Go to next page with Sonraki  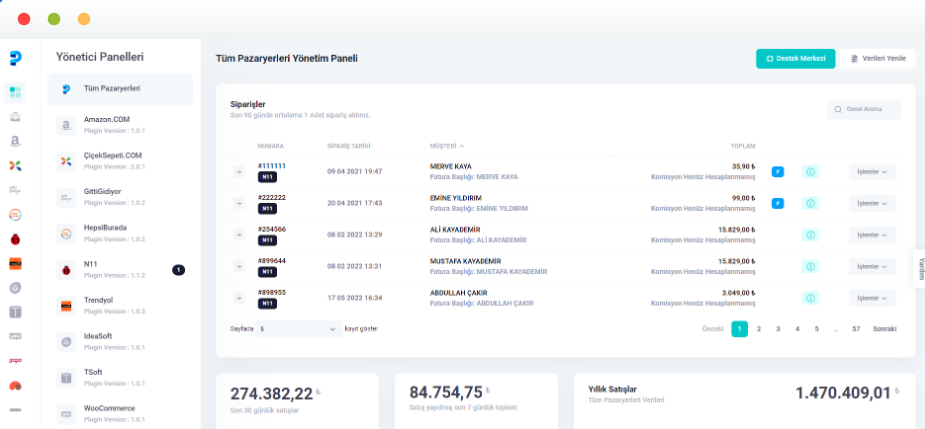pyautogui.click(x=885, y=329)
